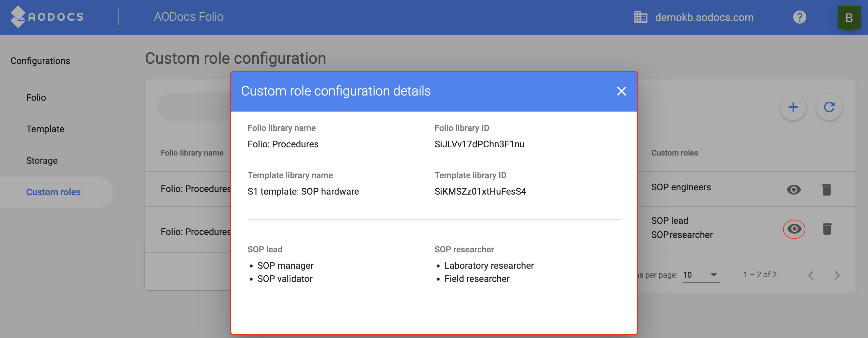
Task: Click the AODocs logo
Action: tap(47, 17)
